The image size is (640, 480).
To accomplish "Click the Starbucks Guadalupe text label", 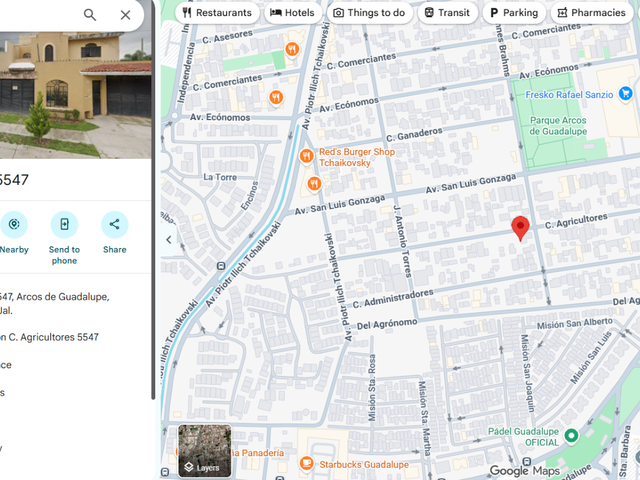I will point(364,464).
